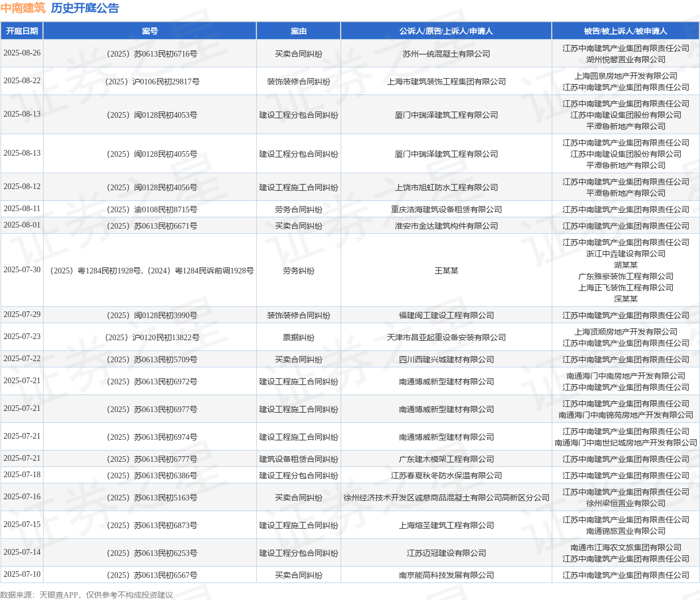
Task: Select date cell 2025-08-26
Action: click(x=22, y=53)
